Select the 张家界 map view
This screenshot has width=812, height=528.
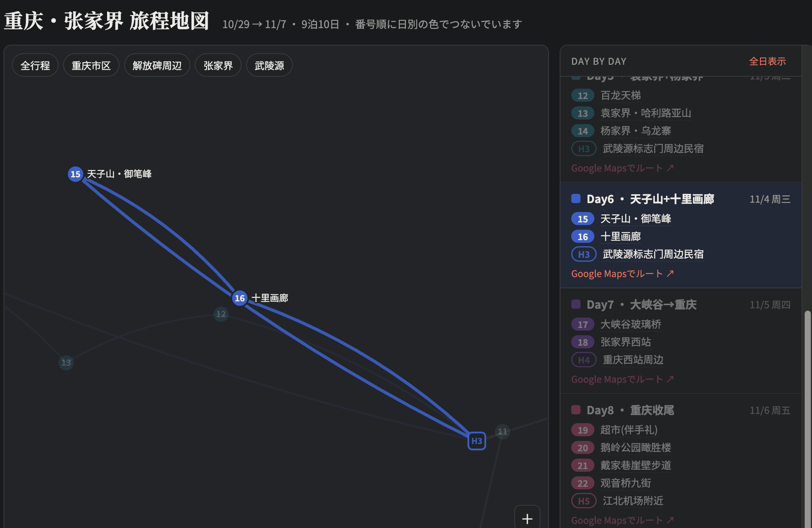218,66
